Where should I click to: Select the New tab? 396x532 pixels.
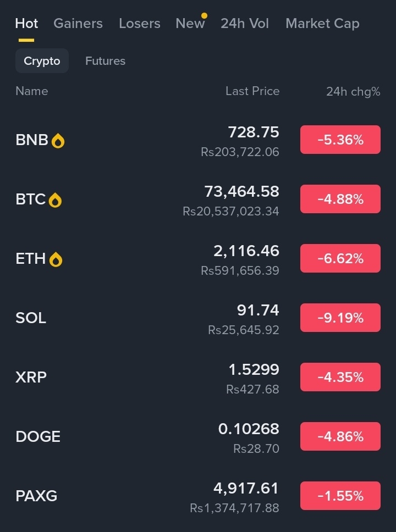190,24
